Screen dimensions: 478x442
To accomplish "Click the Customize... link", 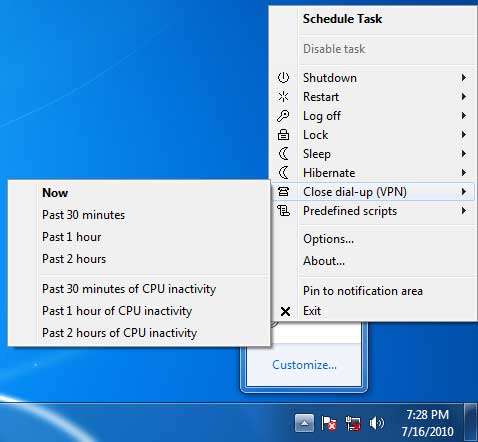I will [304, 365].
